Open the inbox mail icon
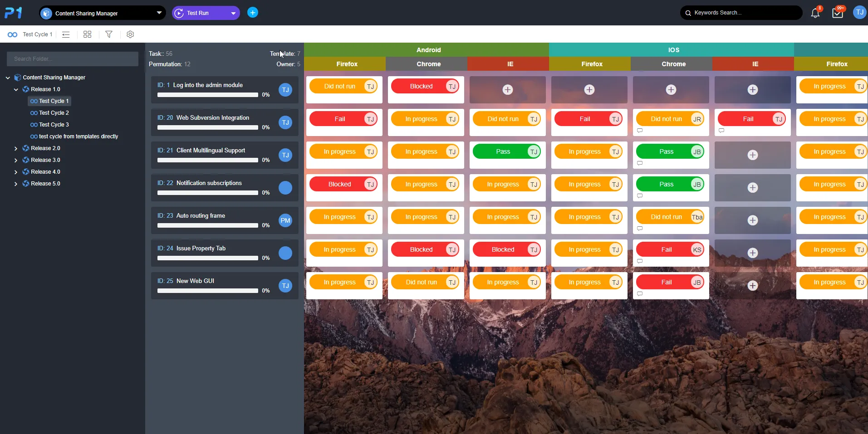This screenshot has width=868, height=434. [837, 13]
